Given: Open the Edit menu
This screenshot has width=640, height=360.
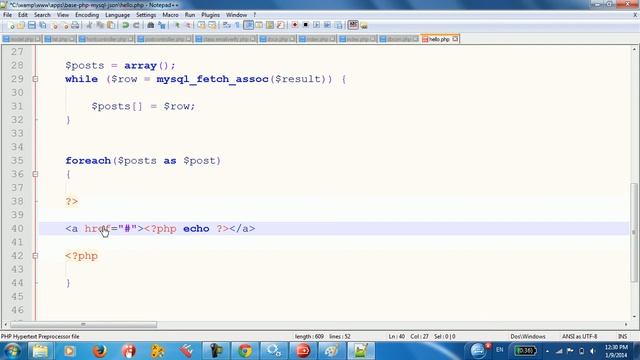Looking at the screenshot, I should point(23,15).
